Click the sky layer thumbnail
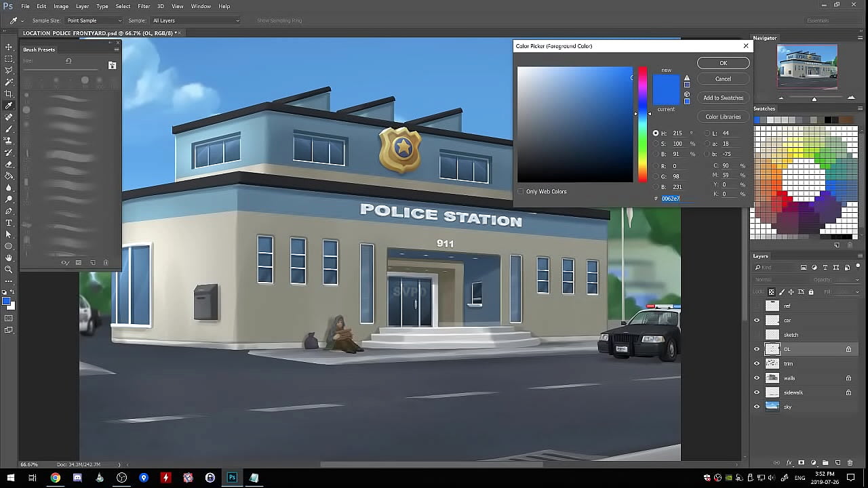The height and width of the screenshot is (488, 868). (x=773, y=406)
